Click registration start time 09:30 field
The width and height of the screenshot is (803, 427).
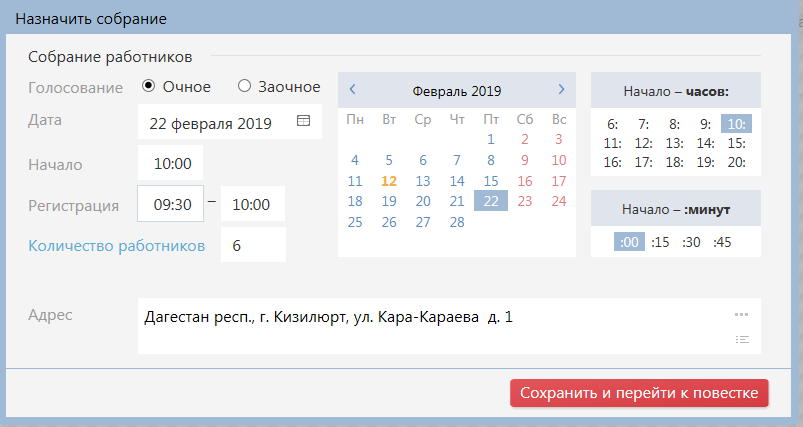(x=171, y=204)
